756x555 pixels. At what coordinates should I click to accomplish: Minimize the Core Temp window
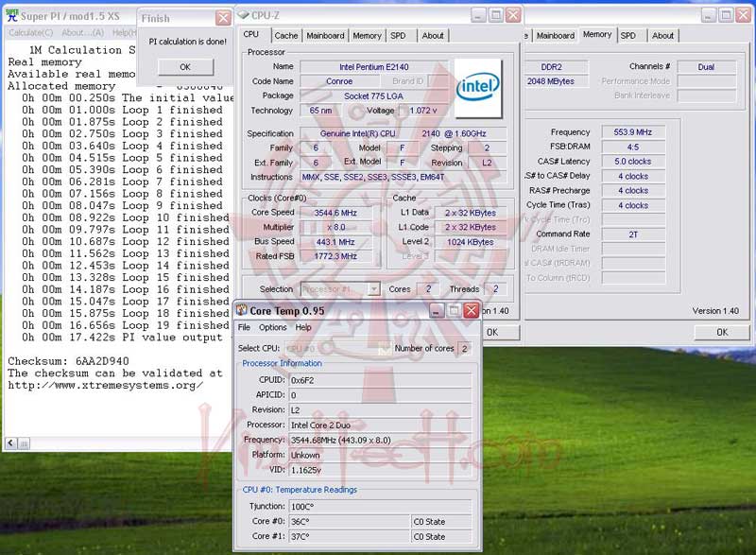437,311
